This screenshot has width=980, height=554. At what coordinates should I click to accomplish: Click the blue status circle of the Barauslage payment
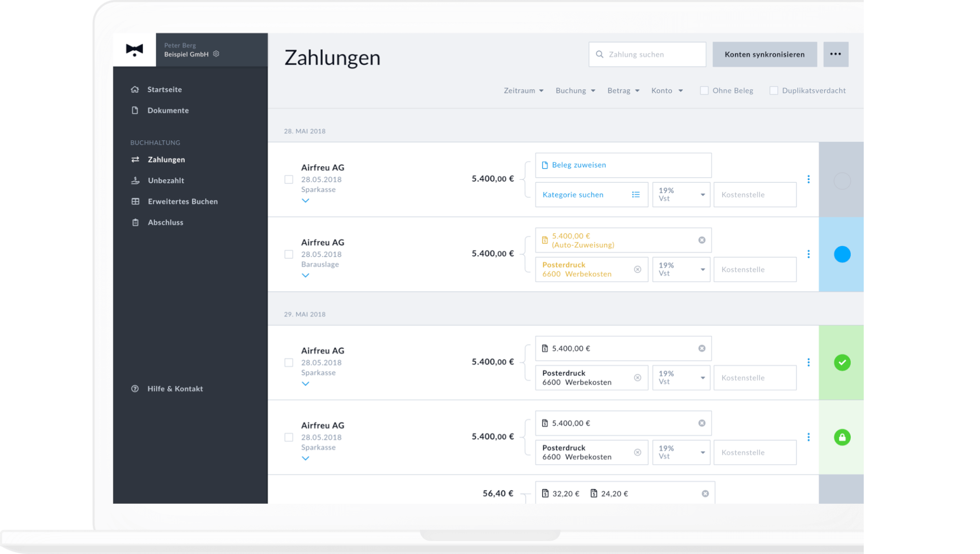click(x=842, y=254)
